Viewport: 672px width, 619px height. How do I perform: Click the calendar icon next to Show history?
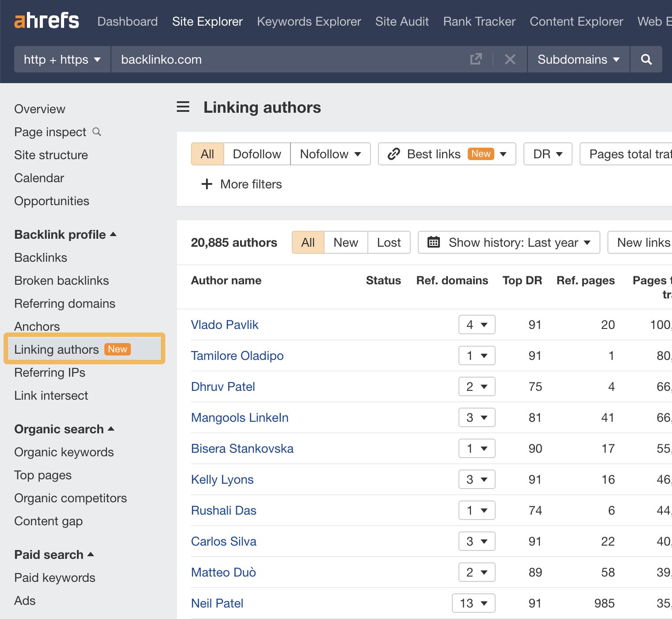(x=435, y=242)
